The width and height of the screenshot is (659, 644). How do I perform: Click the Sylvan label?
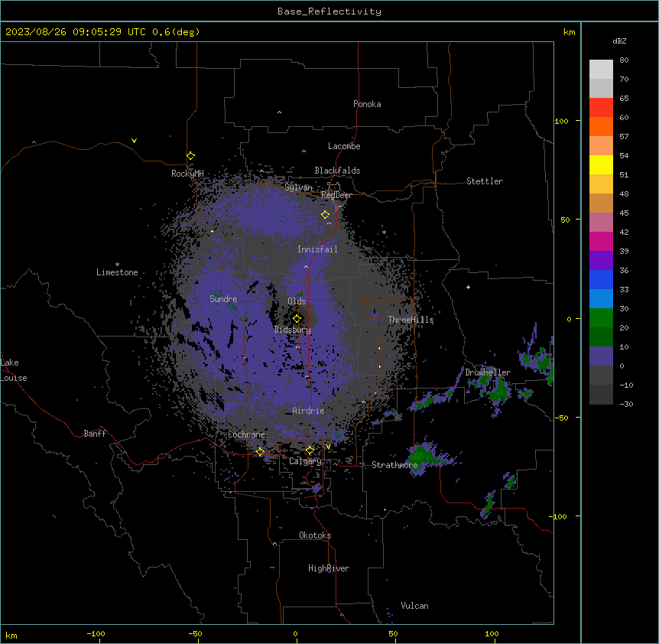(x=298, y=187)
